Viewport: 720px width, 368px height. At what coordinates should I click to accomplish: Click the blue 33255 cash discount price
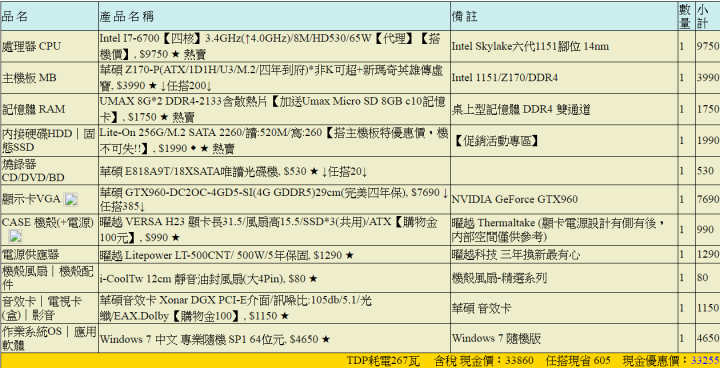tap(705, 361)
